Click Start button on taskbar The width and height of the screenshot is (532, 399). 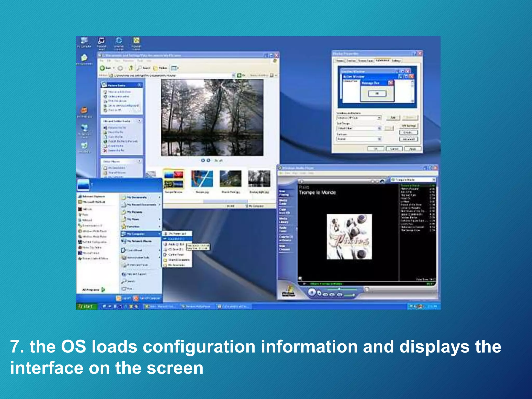tap(87, 307)
